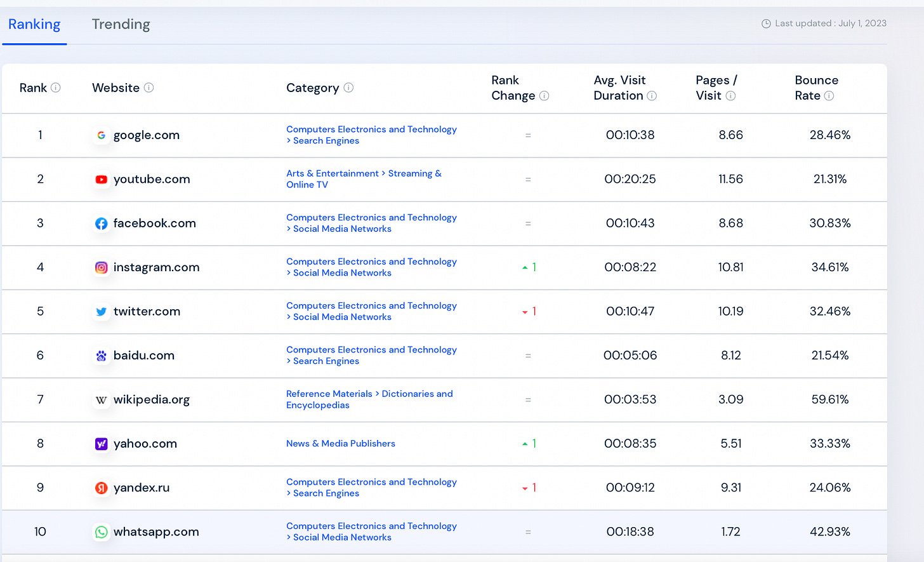Image resolution: width=924 pixels, height=562 pixels.
Task: Open the baidu.com website entry
Action: point(143,356)
